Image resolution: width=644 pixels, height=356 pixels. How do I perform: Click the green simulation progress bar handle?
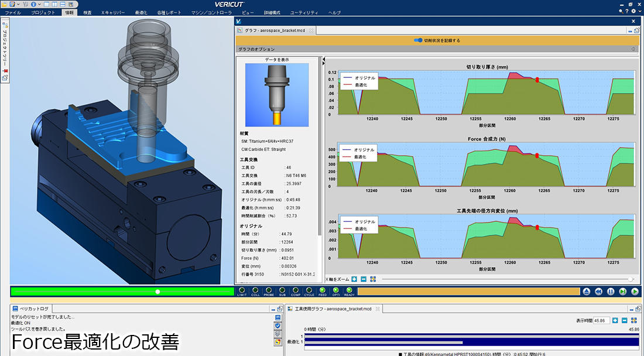click(x=157, y=292)
